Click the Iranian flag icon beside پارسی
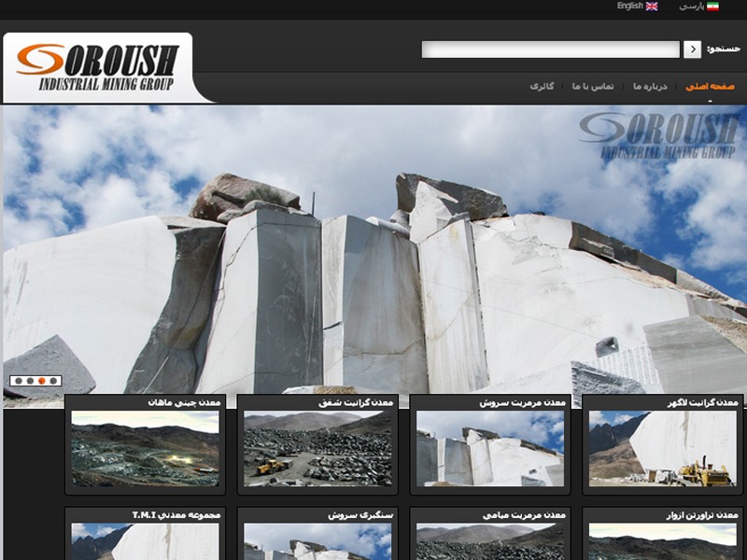 713,8
